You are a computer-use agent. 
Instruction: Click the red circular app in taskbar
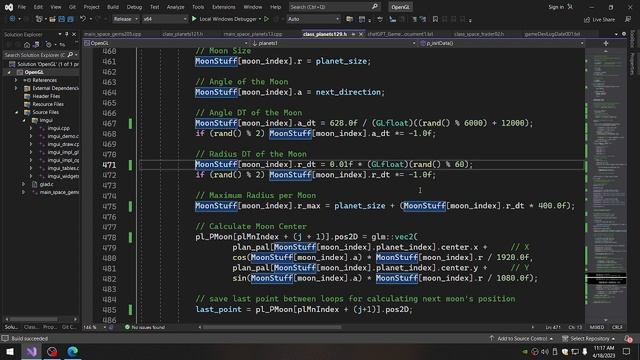tap(52, 351)
